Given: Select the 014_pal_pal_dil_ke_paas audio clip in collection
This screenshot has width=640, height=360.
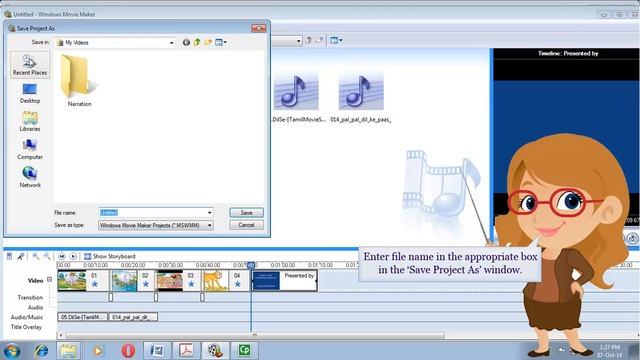Looking at the screenshot, I should 361,97.
